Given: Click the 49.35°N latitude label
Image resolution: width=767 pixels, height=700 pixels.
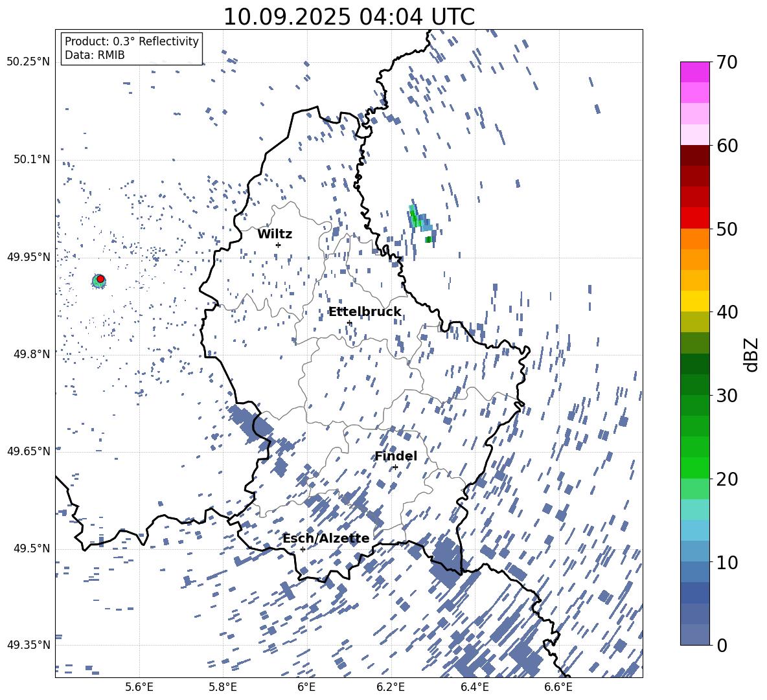Looking at the screenshot, I should (x=29, y=645).
